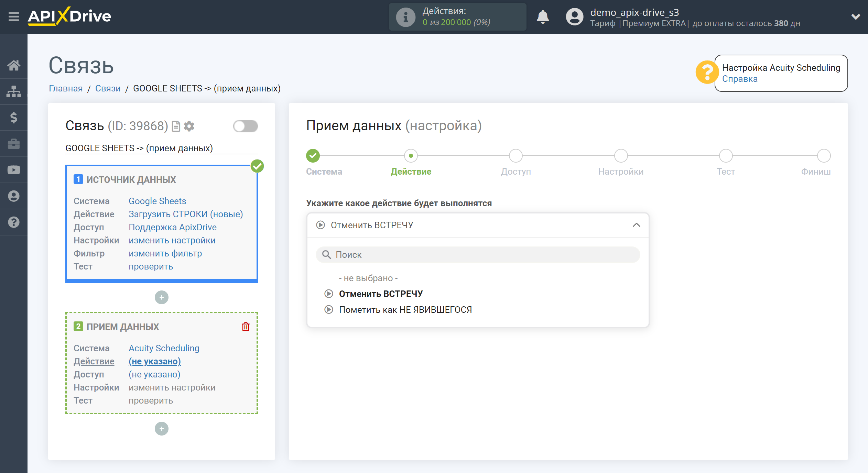Go to the Тест step
Viewport: 868px width, 473px height.
pos(726,156)
